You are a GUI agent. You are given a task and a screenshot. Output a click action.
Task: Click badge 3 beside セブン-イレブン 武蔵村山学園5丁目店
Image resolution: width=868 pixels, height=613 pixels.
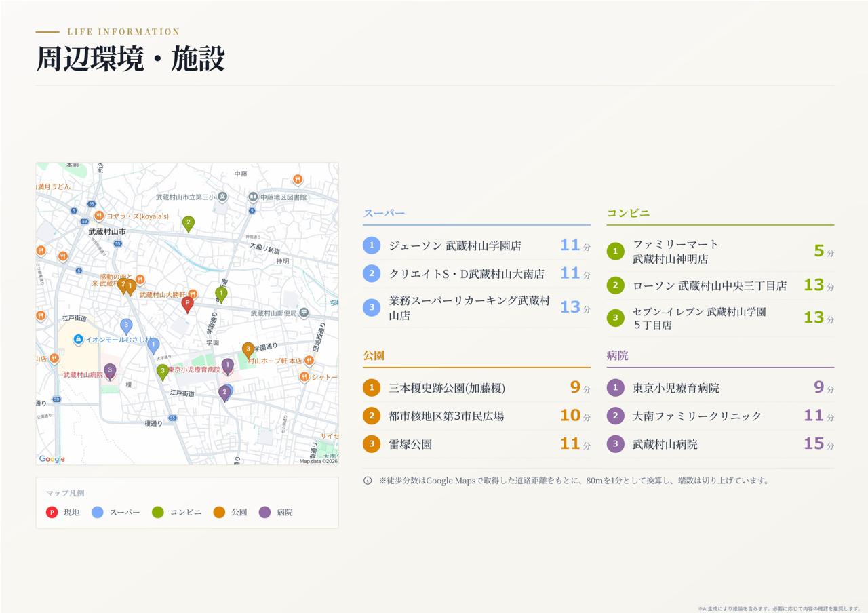point(615,318)
